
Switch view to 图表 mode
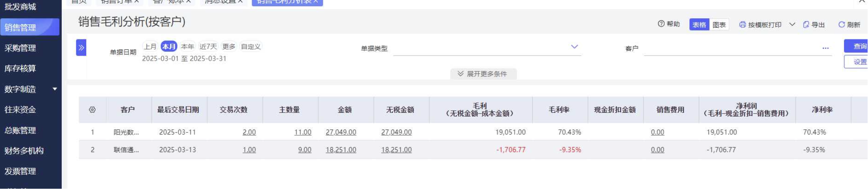click(719, 25)
